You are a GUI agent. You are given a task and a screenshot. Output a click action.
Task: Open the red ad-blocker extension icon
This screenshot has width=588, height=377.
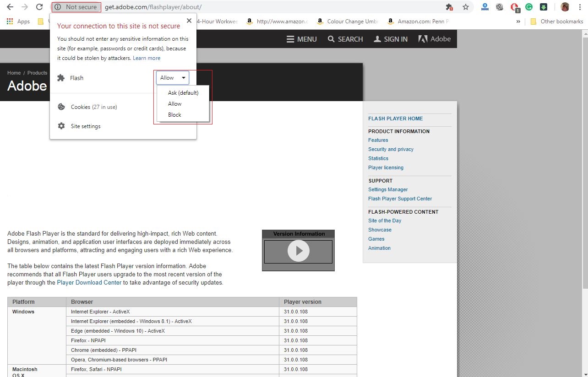click(x=514, y=7)
